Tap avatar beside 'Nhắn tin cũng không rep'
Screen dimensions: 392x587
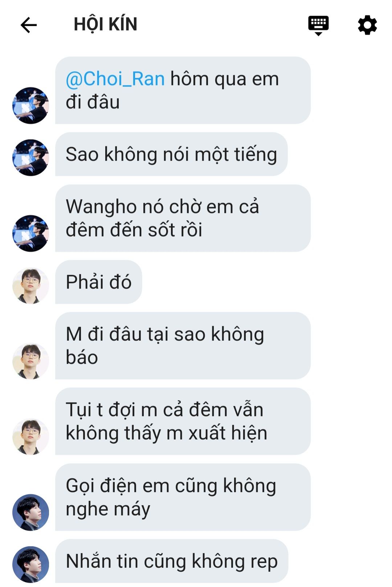point(30,564)
